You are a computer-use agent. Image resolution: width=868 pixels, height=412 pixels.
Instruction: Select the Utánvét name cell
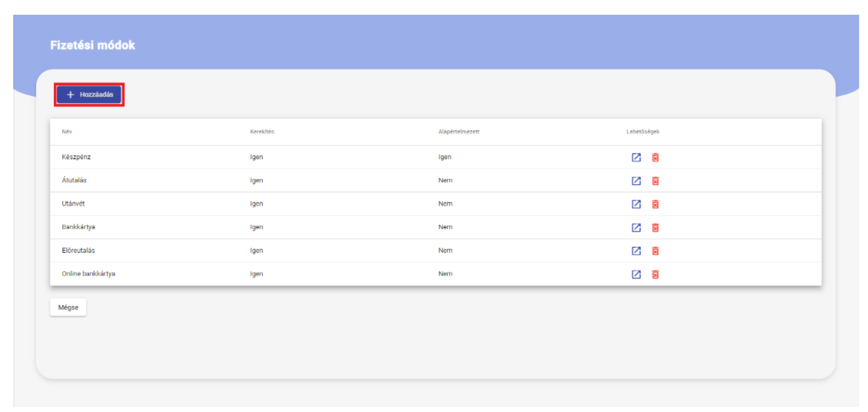point(73,203)
